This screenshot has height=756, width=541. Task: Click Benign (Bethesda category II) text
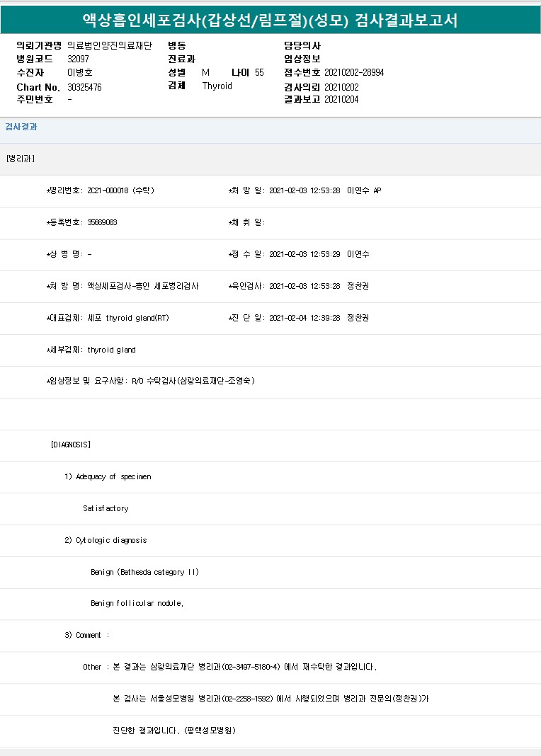click(144, 572)
